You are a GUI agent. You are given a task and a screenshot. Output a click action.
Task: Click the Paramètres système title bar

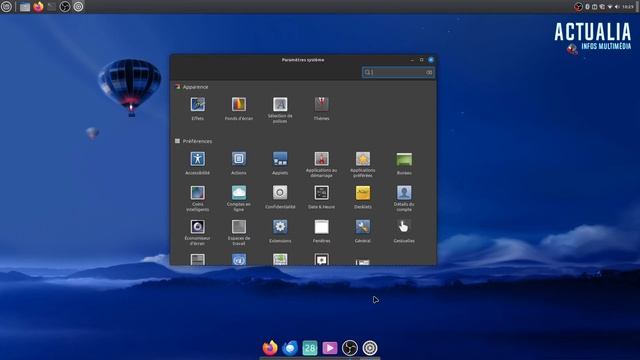[303, 60]
